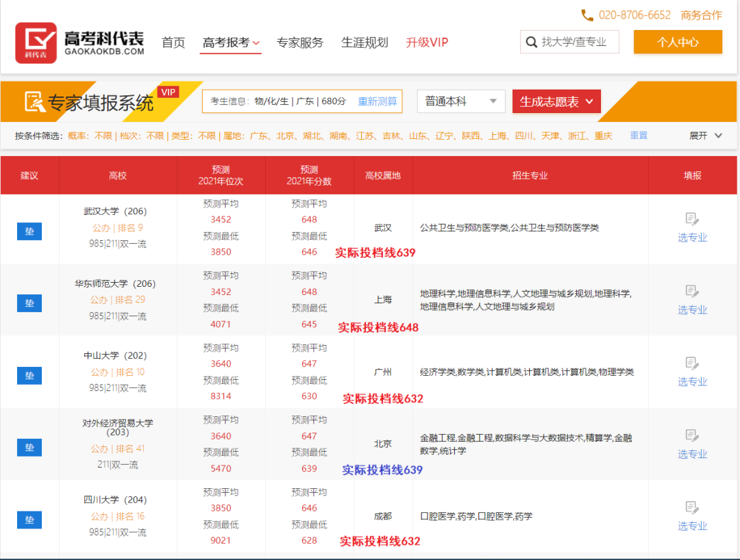Click the 高考科代表 red logo icon

click(x=36, y=43)
